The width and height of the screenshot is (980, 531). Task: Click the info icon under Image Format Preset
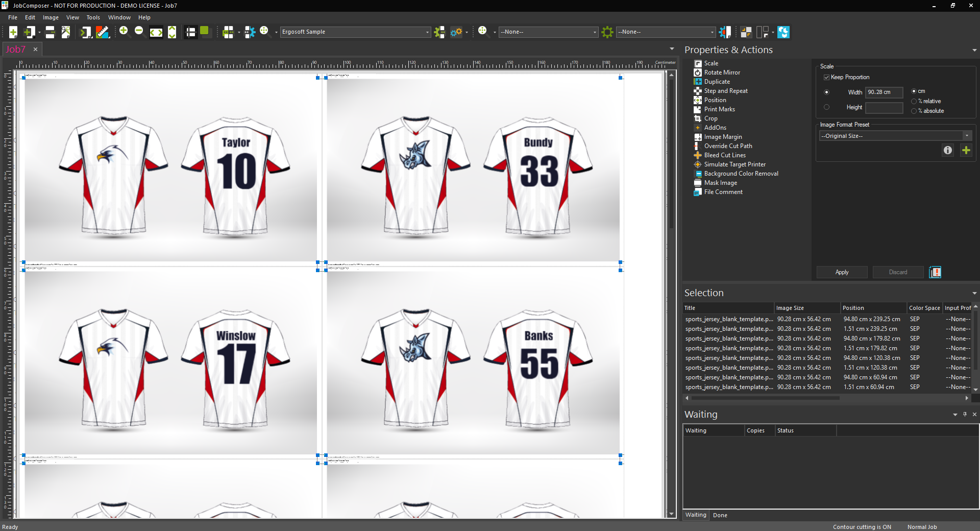(948, 150)
